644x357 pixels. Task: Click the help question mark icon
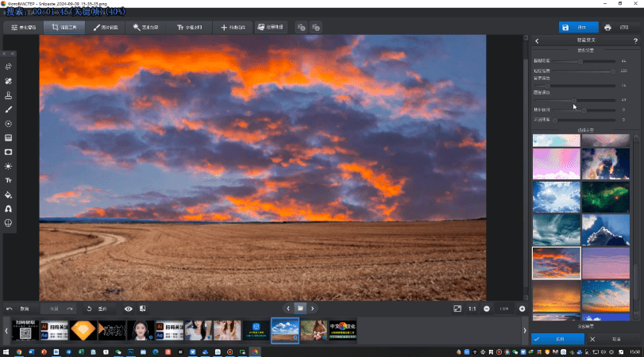pos(635,40)
